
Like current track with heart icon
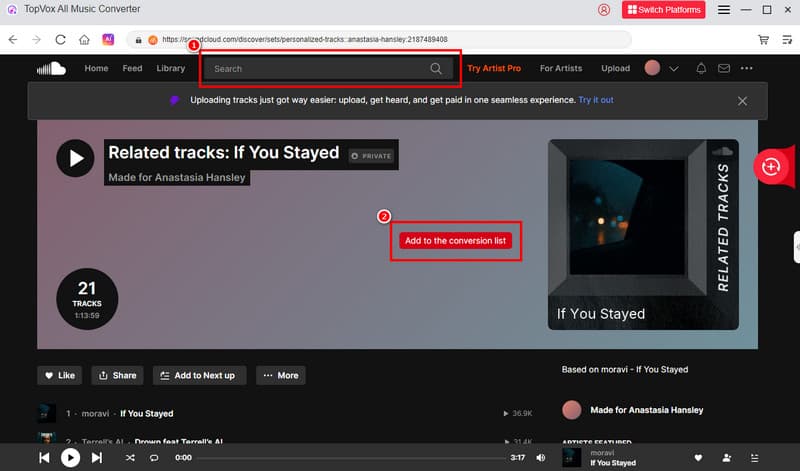[698, 458]
